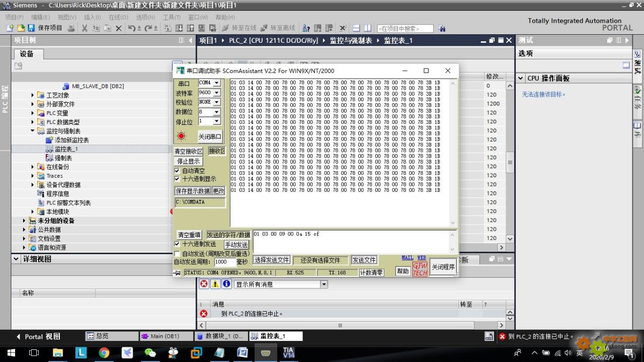Collapse the CPU 操作面板 section

521,78
